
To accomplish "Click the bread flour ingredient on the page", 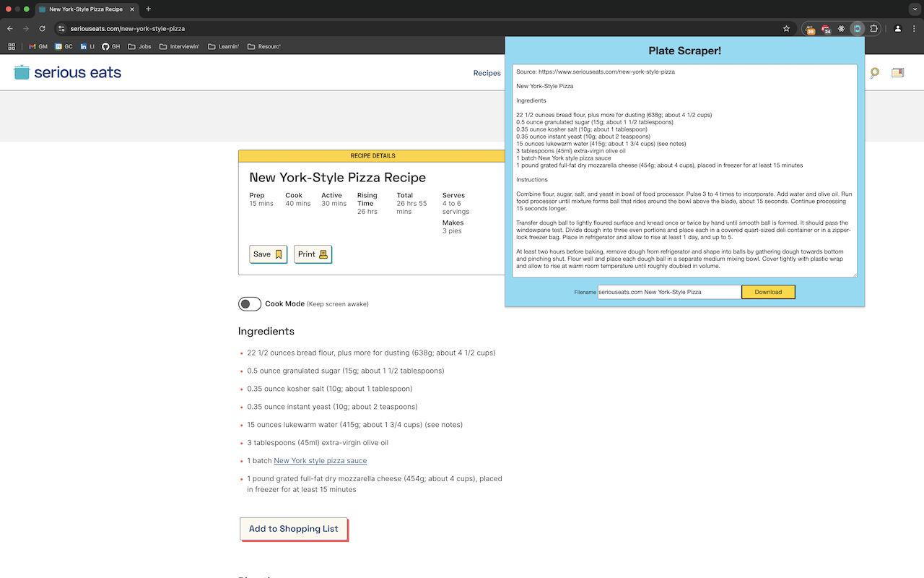I will 371,353.
